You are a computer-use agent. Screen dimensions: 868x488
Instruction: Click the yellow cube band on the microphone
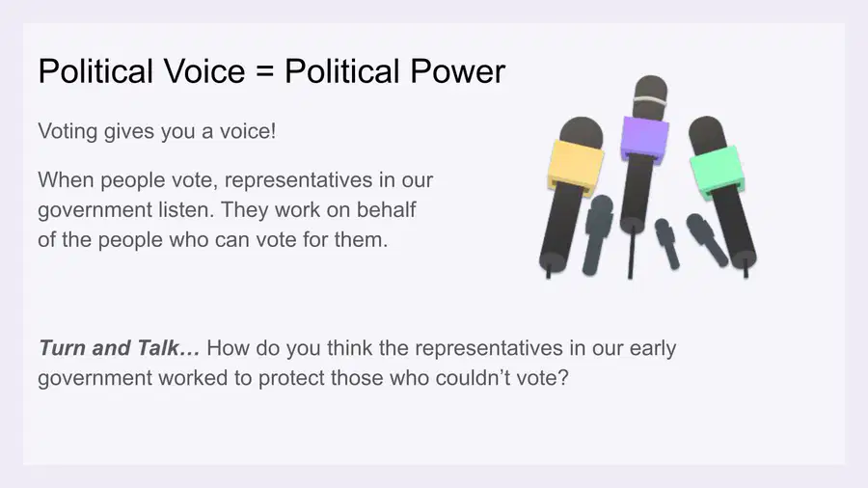[x=575, y=166]
